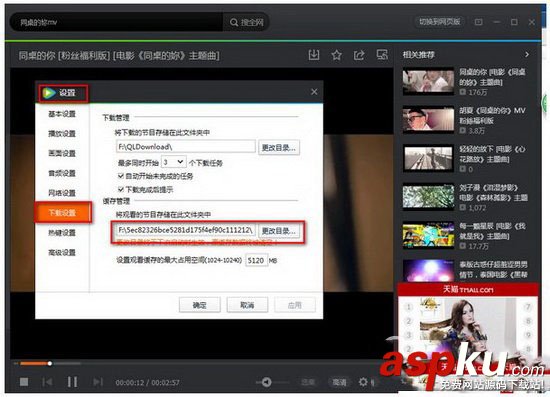Click the mini-mode icon in title bar
The width and height of the screenshot is (550, 397).
tap(478, 22)
